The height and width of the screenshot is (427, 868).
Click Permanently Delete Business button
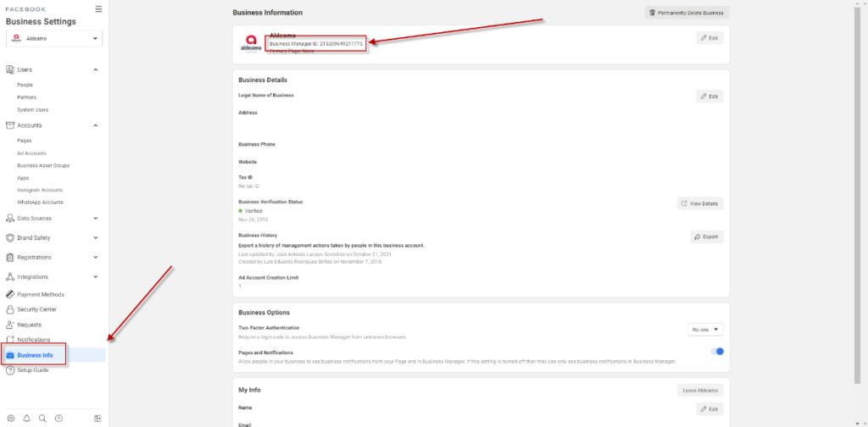coord(687,13)
